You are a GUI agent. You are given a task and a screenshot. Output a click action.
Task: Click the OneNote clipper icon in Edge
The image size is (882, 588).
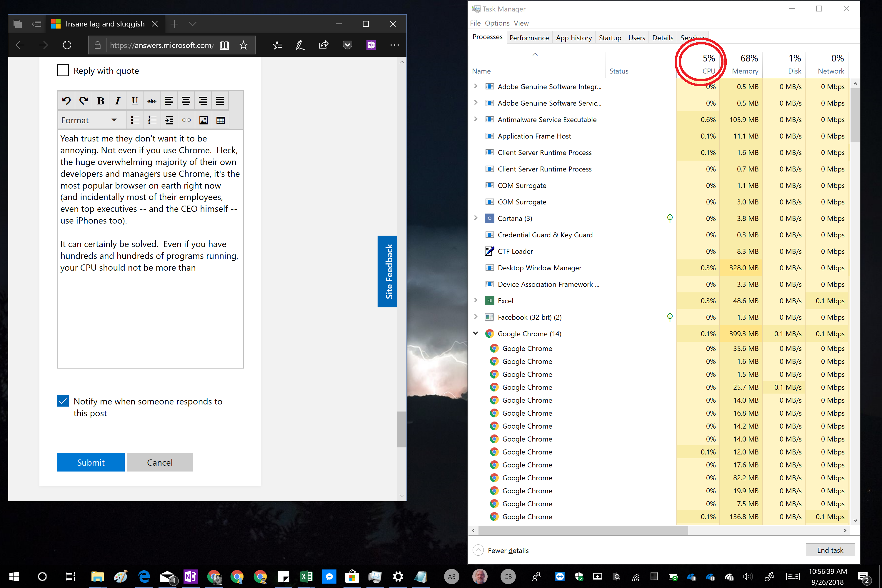click(x=371, y=45)
